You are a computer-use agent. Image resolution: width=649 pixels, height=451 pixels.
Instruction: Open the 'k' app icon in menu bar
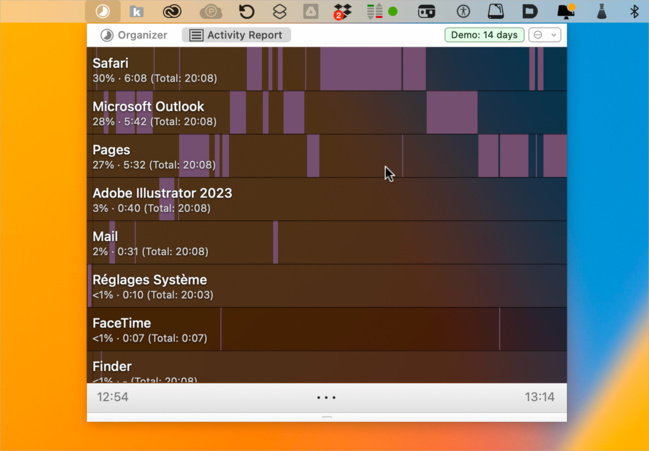(x=137, y=12)
